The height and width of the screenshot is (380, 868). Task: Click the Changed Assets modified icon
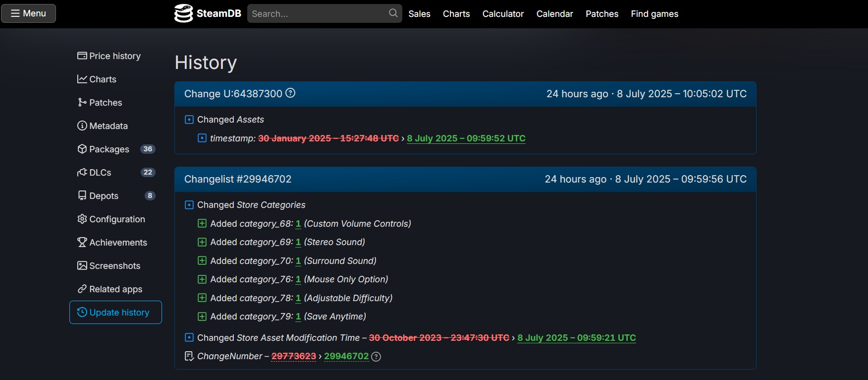[x=189, y=120]
